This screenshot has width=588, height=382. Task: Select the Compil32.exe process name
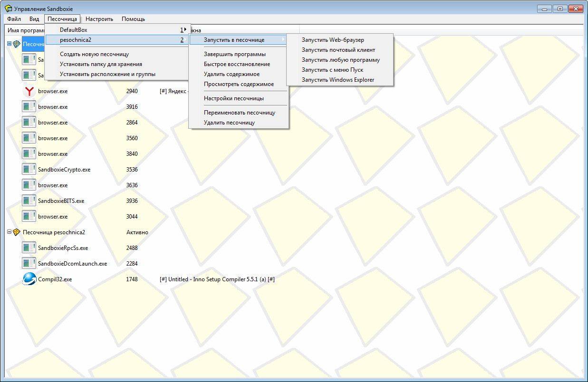pyautogui.click(x=55, y=279)
